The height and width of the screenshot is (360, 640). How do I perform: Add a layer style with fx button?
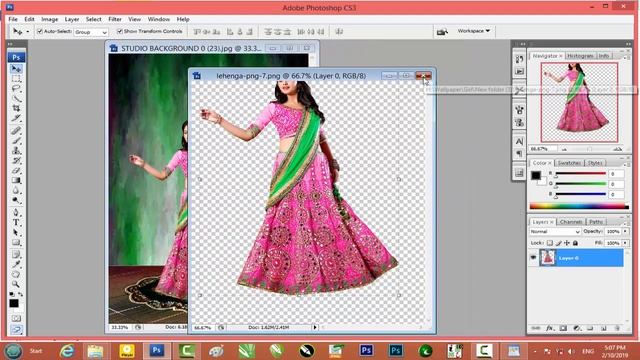click(550, 328)
